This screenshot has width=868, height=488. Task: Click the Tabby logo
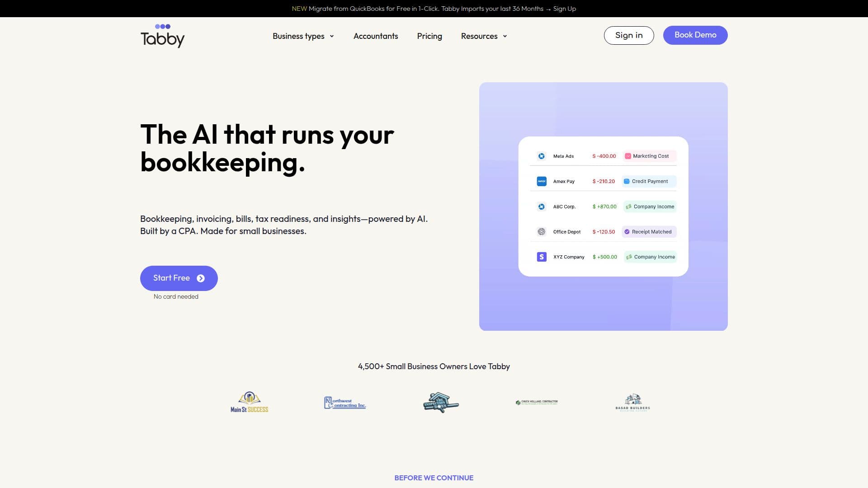pos(162,36)
